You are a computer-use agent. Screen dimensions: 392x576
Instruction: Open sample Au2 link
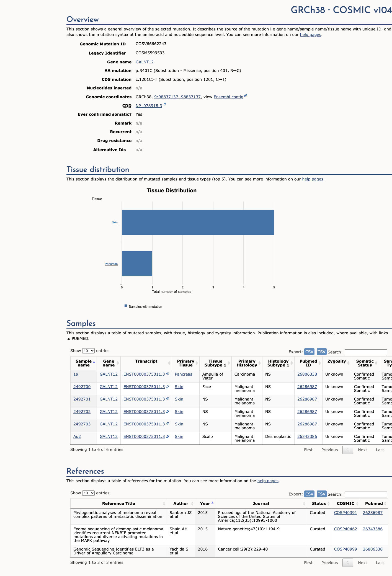77,436
